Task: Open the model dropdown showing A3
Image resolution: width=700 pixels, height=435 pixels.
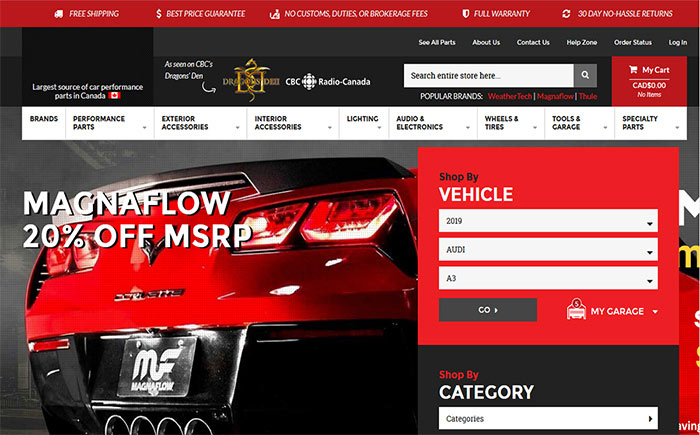Action: tap(548, 278)
